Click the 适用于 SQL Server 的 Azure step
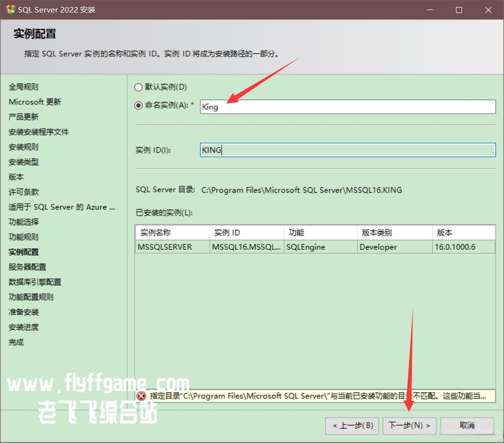This screenshot has width=504, height=443. pyautogui.click(x=62, y=207)
